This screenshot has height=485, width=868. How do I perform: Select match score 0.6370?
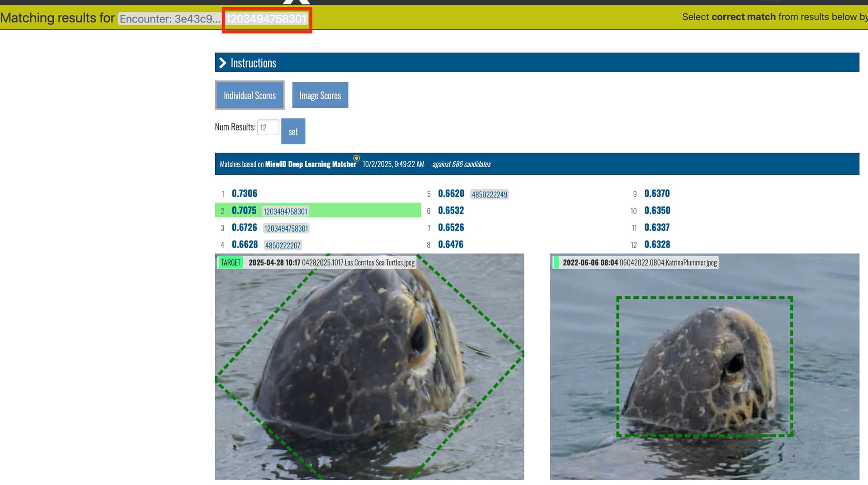pyautogui.click(x=657, y=194)
